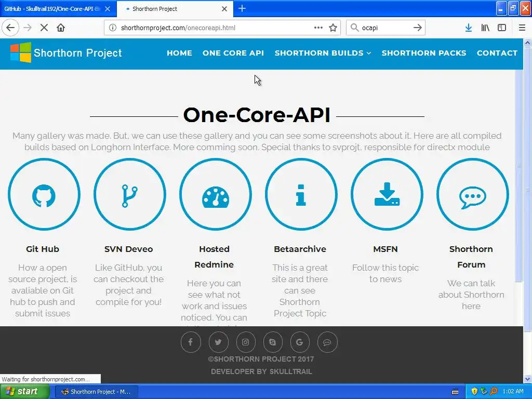Viewport: 532px width, 399px height.
Task: Open the Contact menu item
Action: pos(497,53)
